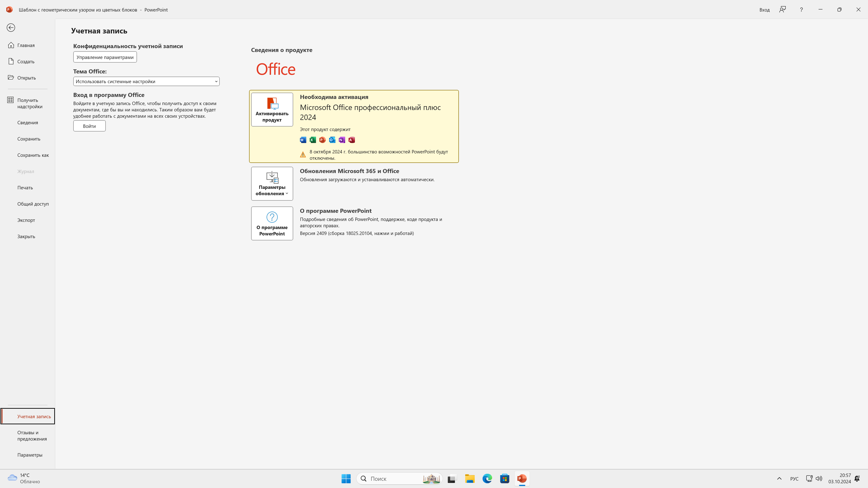Image resolution: width=868 pixels, height=488 pixels.
Task: Open the Windows Start menu
Action: click(346, 479)
